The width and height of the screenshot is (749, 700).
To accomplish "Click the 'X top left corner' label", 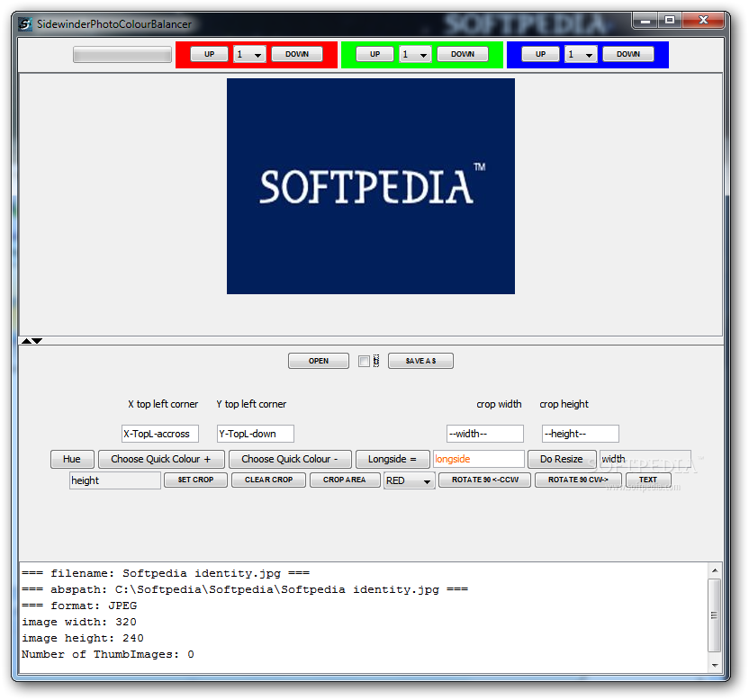I will point(163,404).
